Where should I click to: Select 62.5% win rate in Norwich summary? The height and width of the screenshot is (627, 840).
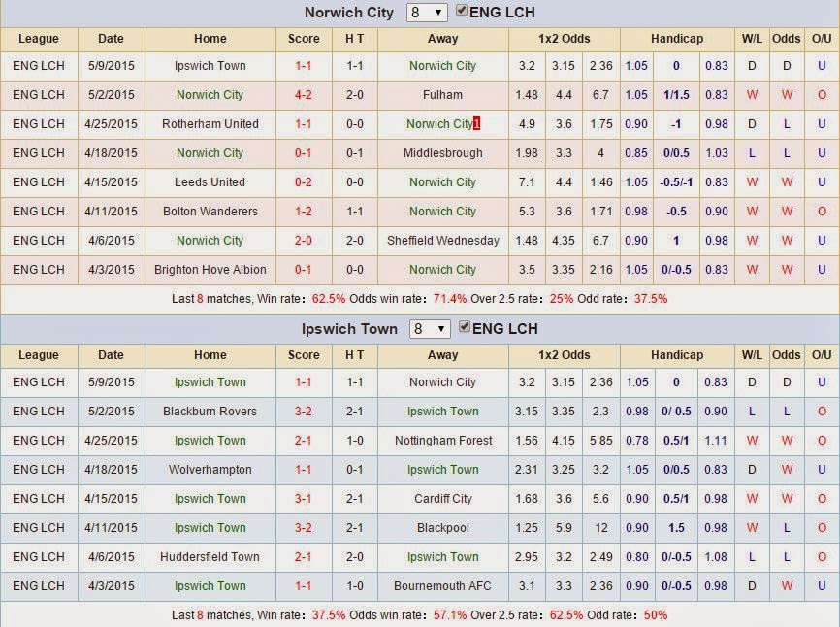point(329,299)
